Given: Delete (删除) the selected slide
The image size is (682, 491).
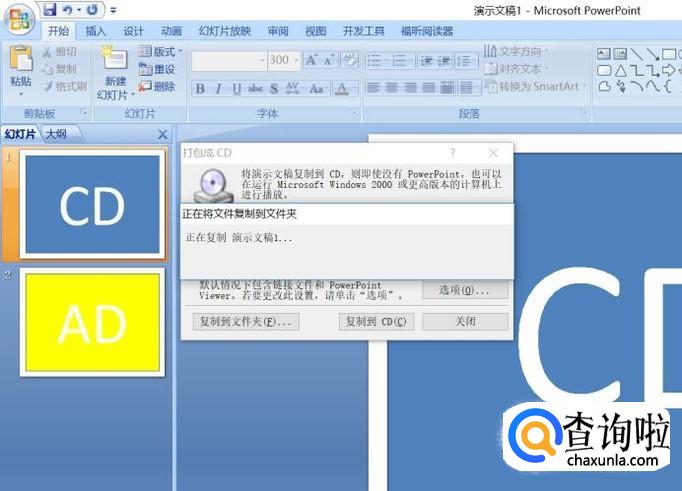Looking at the screenshot, I should pyautogui.click(x=157, y=86).
